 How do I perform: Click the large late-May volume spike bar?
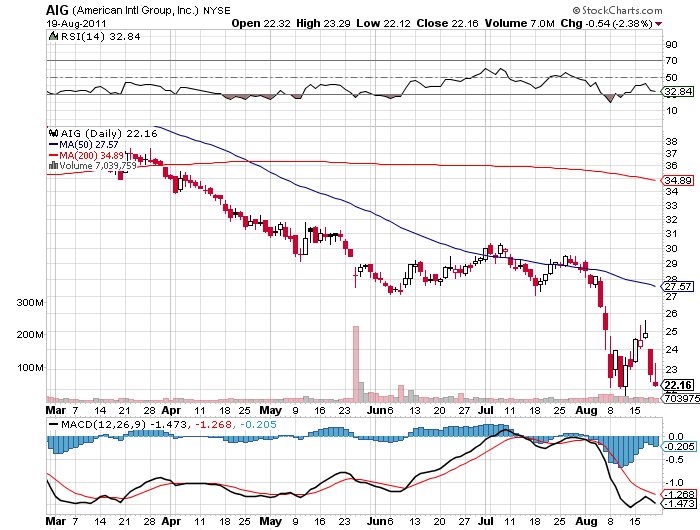pyautogui.click(x=356, y=363)
